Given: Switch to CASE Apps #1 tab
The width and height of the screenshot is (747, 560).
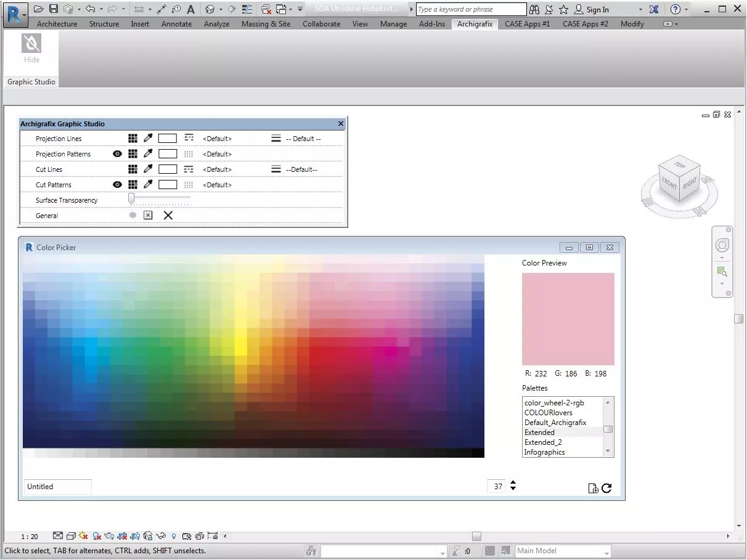Looking at the screenshot, I should pyautogui.click(x=527, y=24).
